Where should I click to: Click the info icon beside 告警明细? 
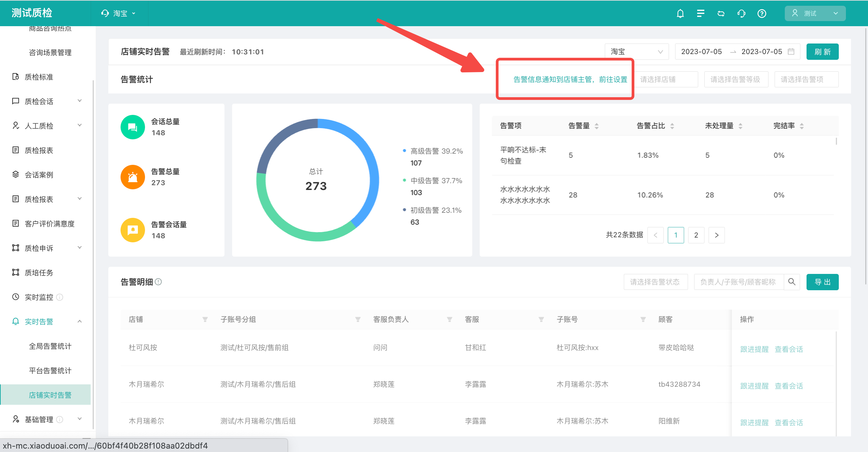[158, 282]
